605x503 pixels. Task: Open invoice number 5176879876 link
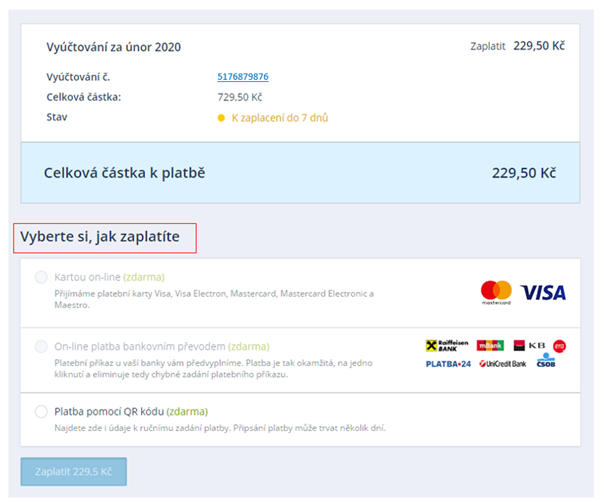point(243,77)
